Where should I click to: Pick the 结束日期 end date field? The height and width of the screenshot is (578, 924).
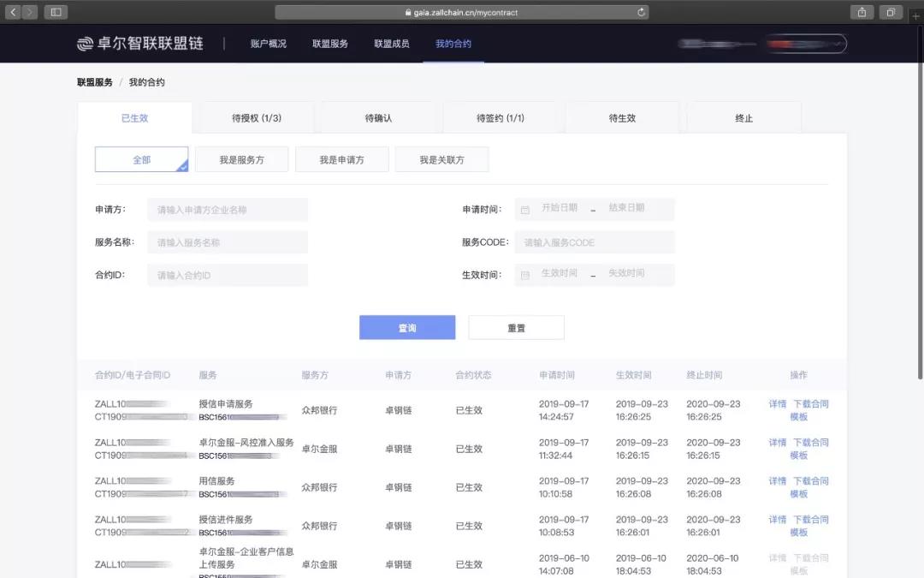tap(626, 207)
